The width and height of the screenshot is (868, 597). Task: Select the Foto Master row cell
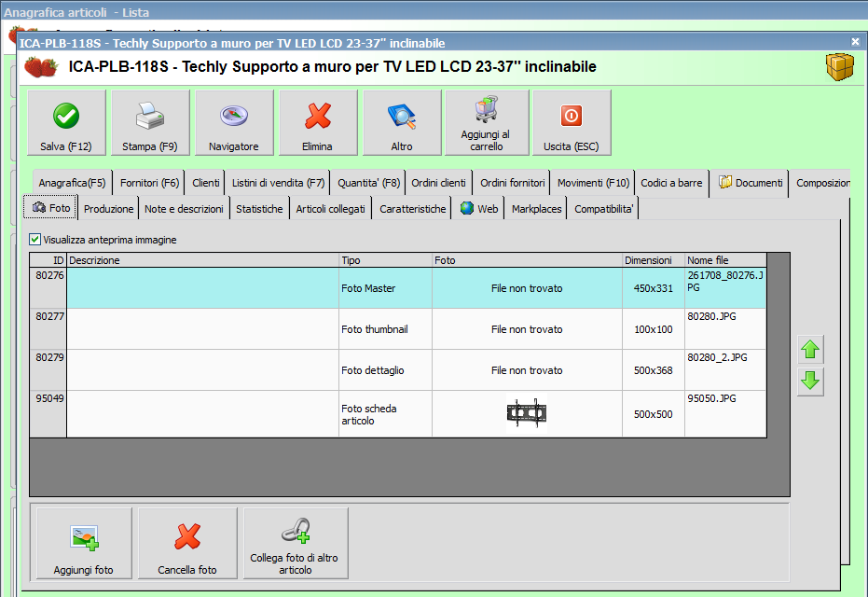[385, 288]
